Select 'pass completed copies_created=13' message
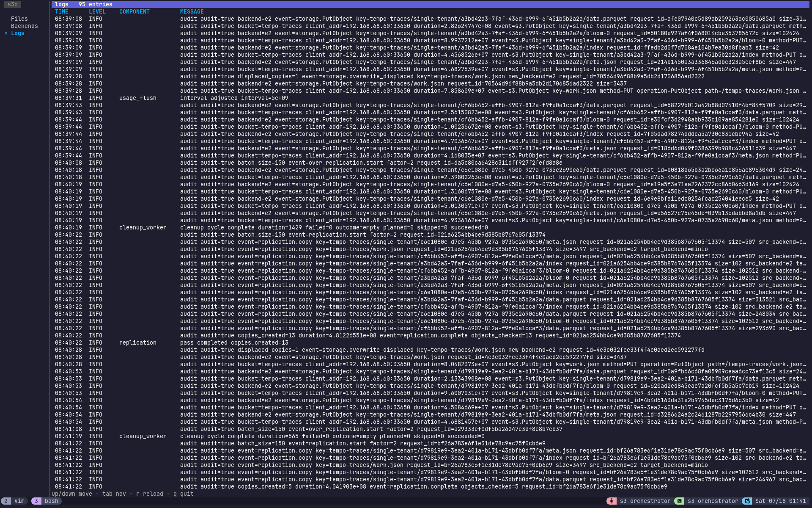 tap(234, 343)
